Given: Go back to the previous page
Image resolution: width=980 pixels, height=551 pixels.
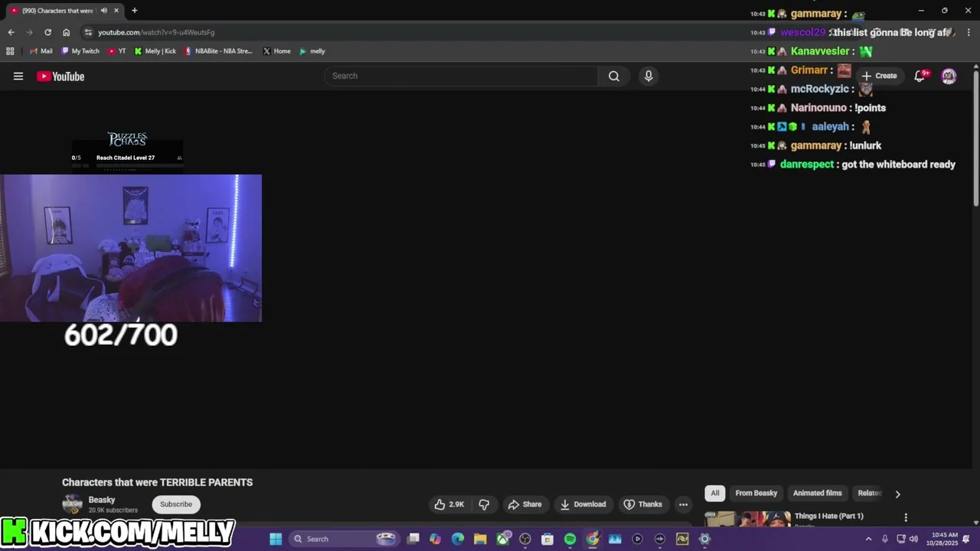Looking at the screenshot, I should (11, 32).
